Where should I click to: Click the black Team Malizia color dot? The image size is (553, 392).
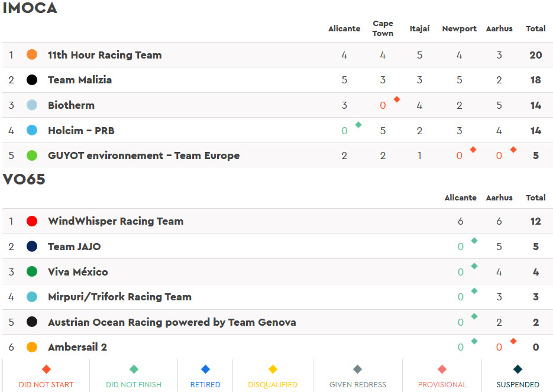coord(32,80)
